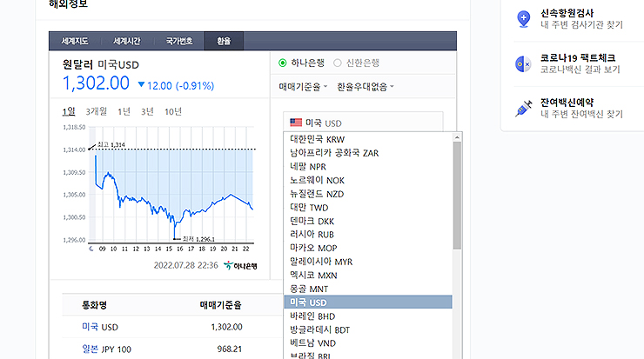The height and width of the screenshot is (359, 644).
Task: Open the 신속항원검사 link
Action: 567,13
